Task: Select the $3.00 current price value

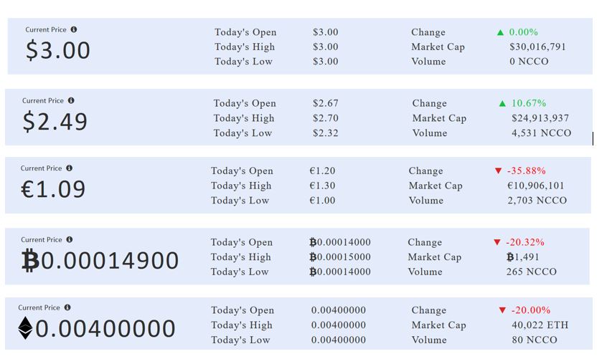Action: coord(58,50)
